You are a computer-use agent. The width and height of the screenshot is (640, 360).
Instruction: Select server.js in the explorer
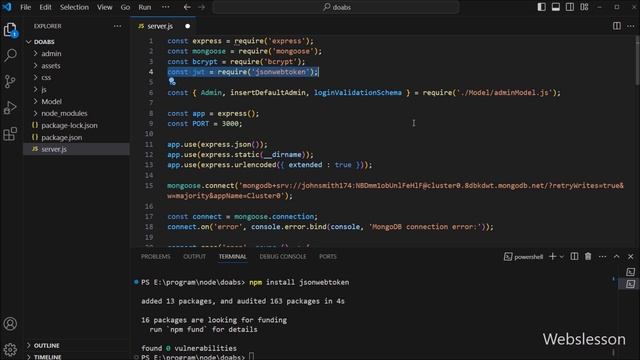pyautogui.click(x=76, y=149)
